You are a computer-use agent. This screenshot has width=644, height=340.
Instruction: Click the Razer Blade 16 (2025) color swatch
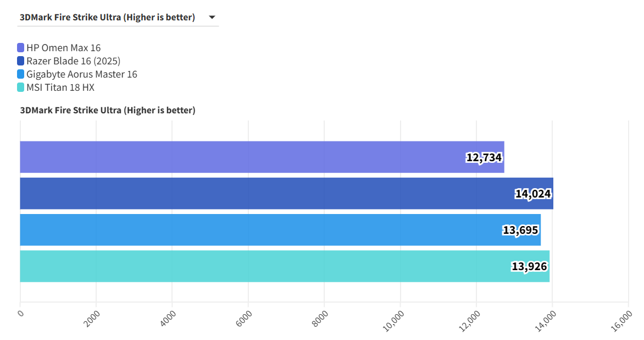click(x=21, y=61)
